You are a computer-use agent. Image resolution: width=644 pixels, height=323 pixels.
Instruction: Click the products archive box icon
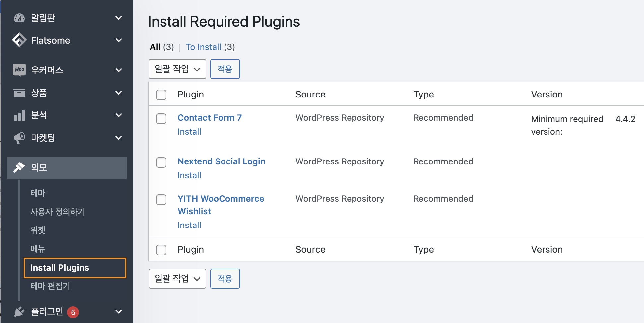pyautogui.click(x=19, y=93)
